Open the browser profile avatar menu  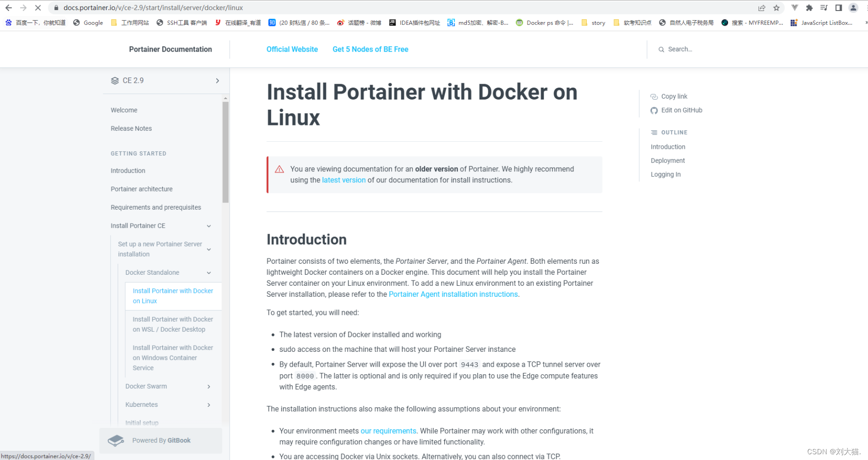pos(853,8)
